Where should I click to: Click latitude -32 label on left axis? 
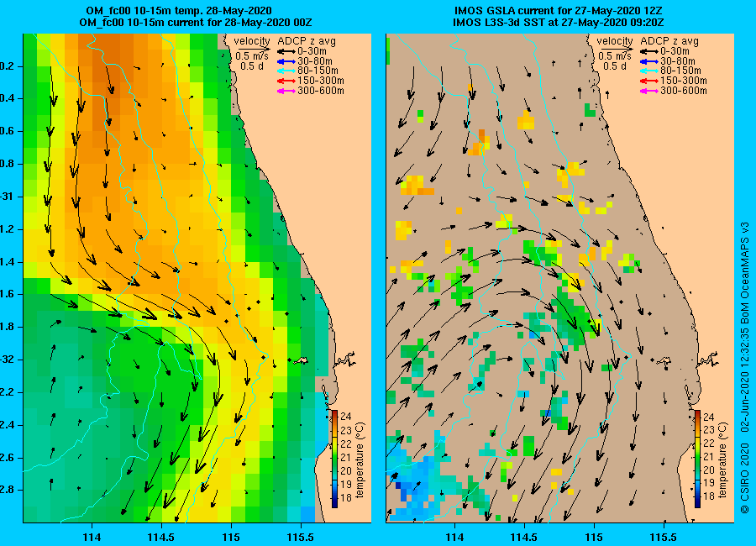click(x=8, y=360)
